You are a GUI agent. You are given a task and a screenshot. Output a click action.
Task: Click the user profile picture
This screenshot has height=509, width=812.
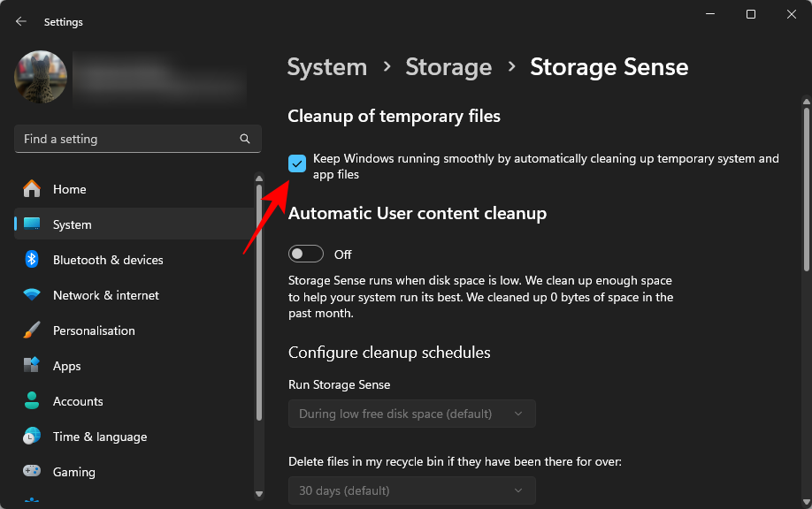[x=41, y=78]
